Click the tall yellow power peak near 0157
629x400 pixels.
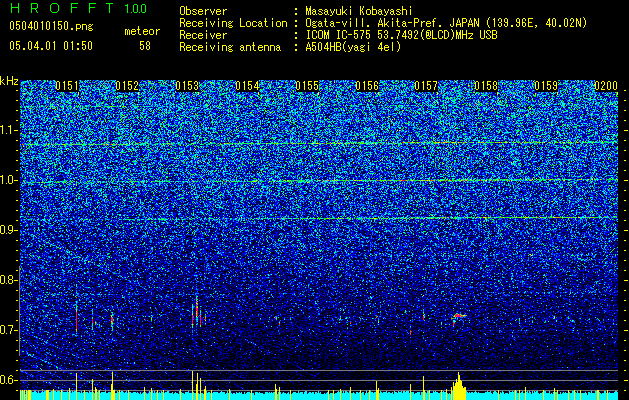(459, 386)
